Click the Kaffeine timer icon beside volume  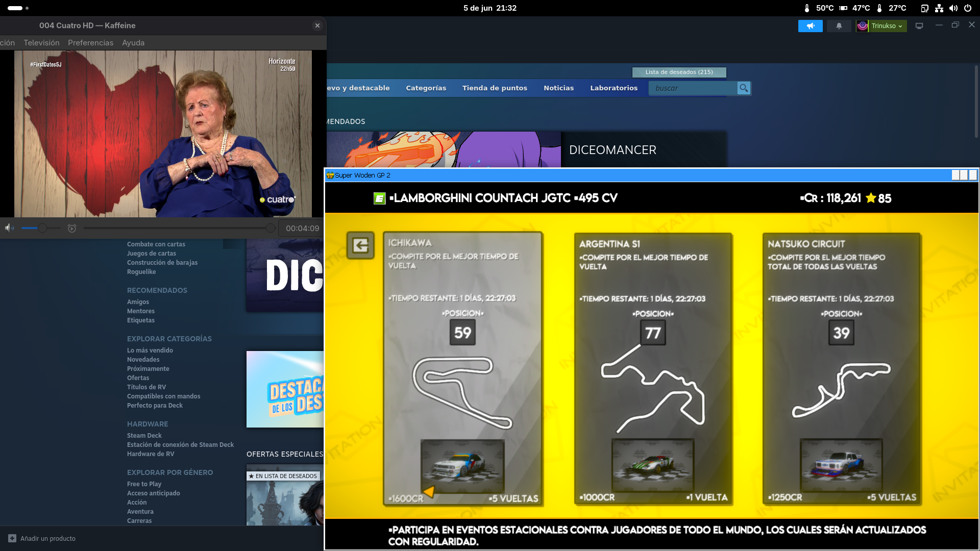point(72,228)
